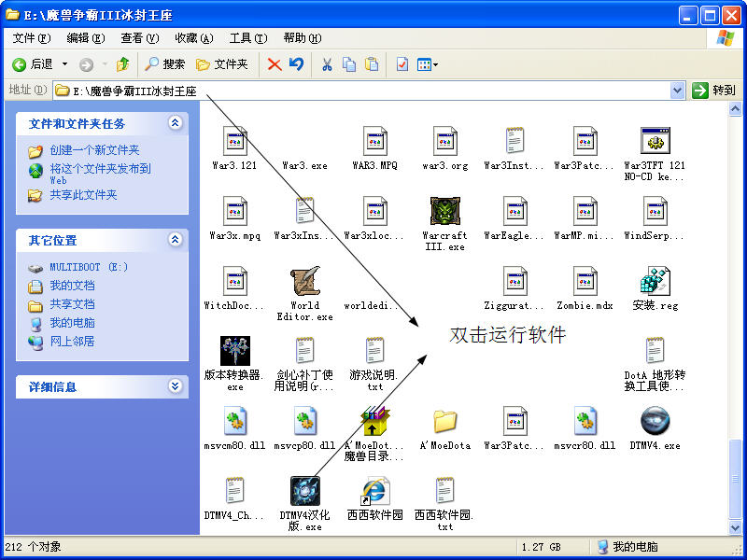The width and height of the screenshot is (747, 560).
Task: Click the Cut scissors toolbar icon
Action: pyautogui.click(x=327, y=64)
